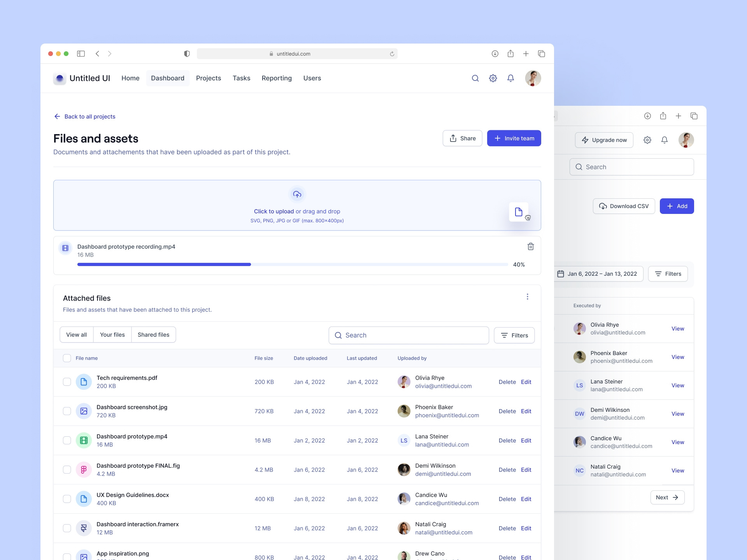Click the Invite team button
Image resolution: width=747 pixels, height=560 pixels.
pos(514,138)
